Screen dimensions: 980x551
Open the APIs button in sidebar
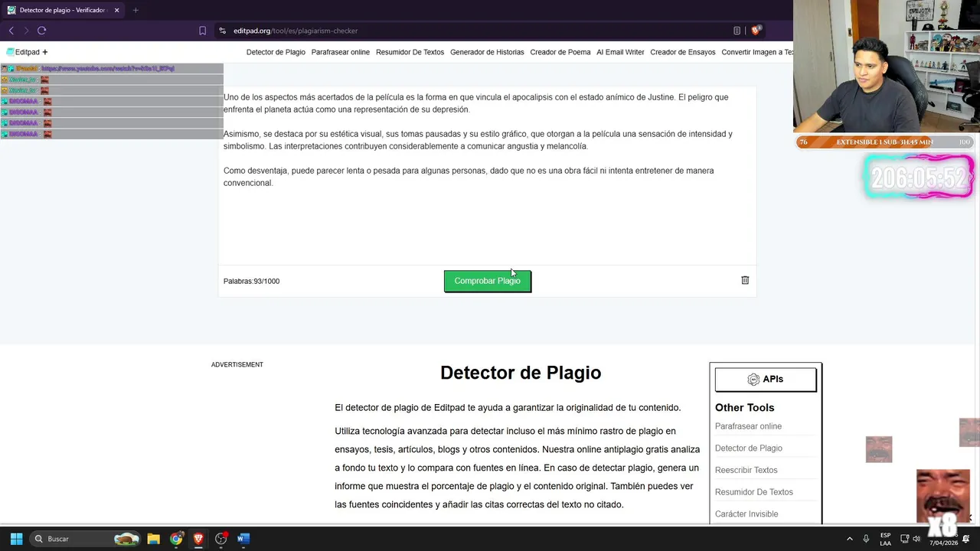click(766, 380)
